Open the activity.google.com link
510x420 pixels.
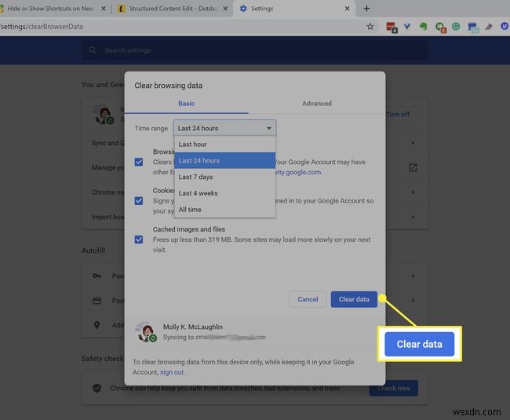298,172
